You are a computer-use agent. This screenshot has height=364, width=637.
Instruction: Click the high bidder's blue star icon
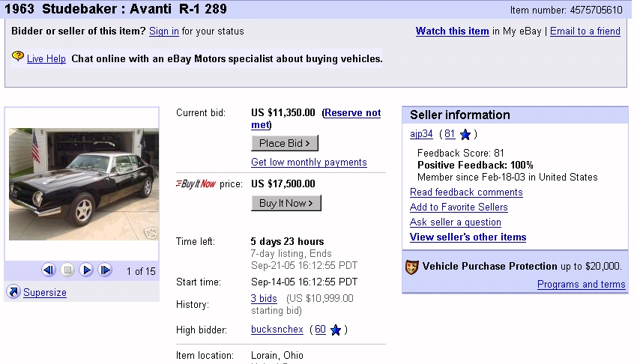point(336,330)
